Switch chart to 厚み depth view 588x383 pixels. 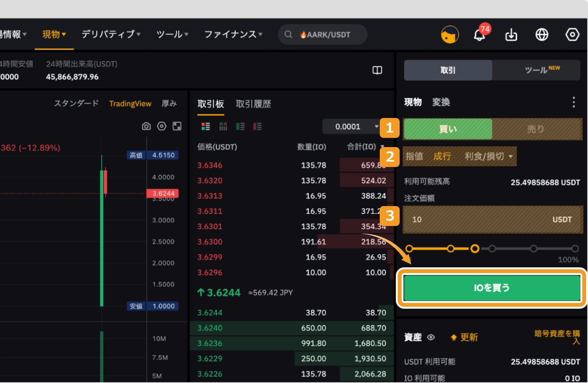pyautogui.click(x=169, y=103)
